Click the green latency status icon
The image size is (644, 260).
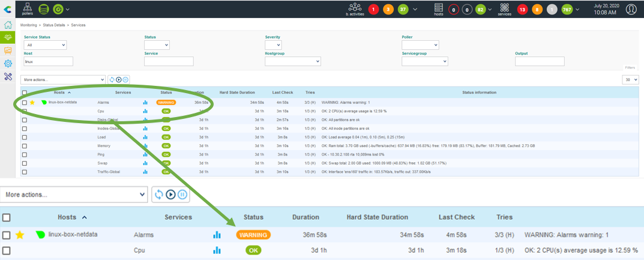coord(58,9)
